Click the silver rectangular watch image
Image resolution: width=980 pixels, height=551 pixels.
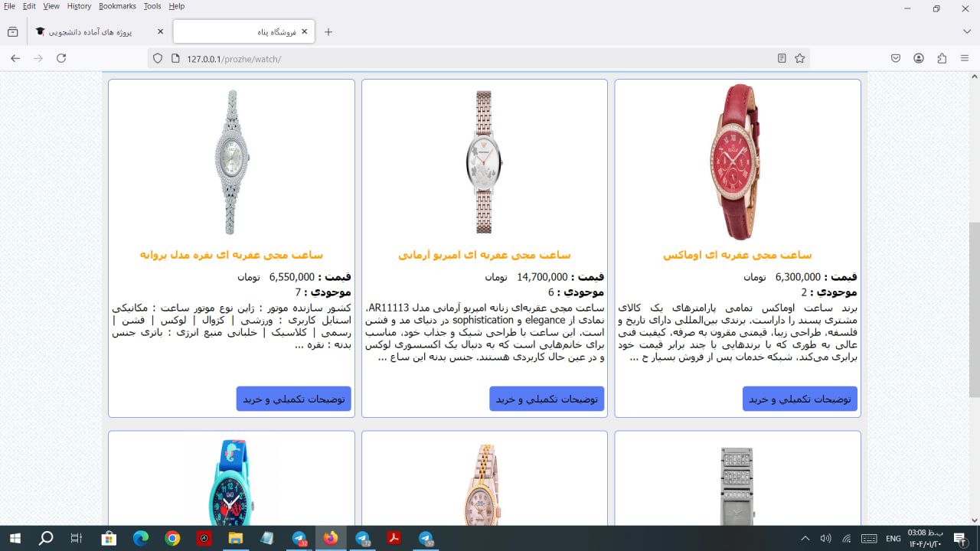click(x=737, y=486)
